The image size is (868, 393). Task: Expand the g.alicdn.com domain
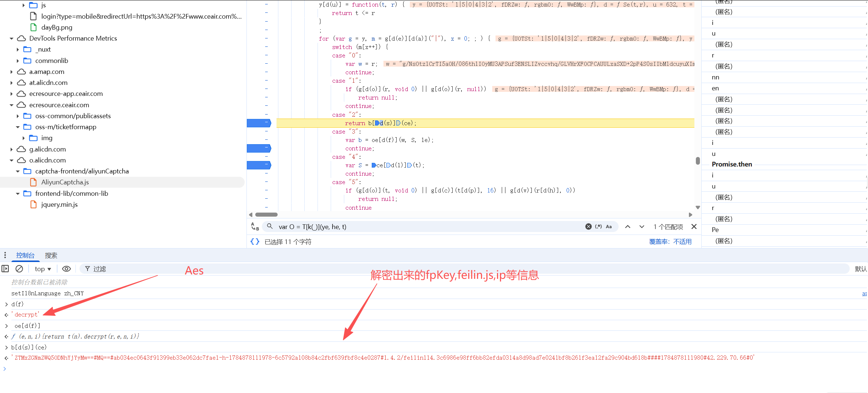[x=12, y=149]
